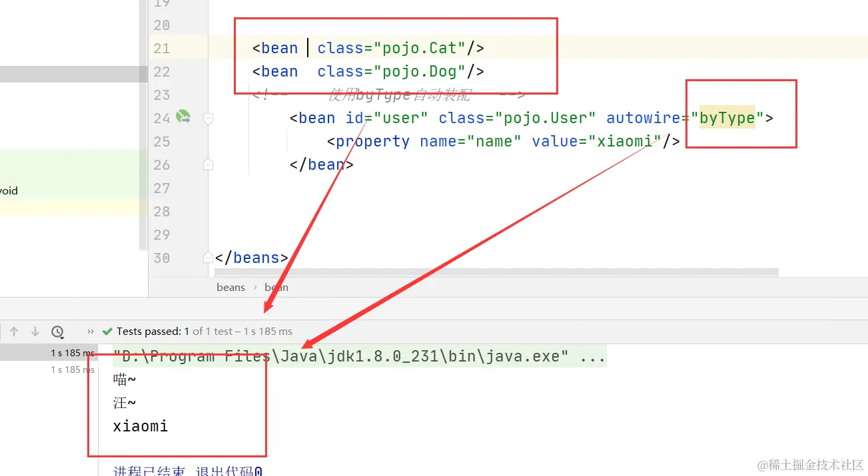The width and height of the screenshot is (868, 476).
Task: Click the "pojo.User" class value
Action: click(546, 119)
